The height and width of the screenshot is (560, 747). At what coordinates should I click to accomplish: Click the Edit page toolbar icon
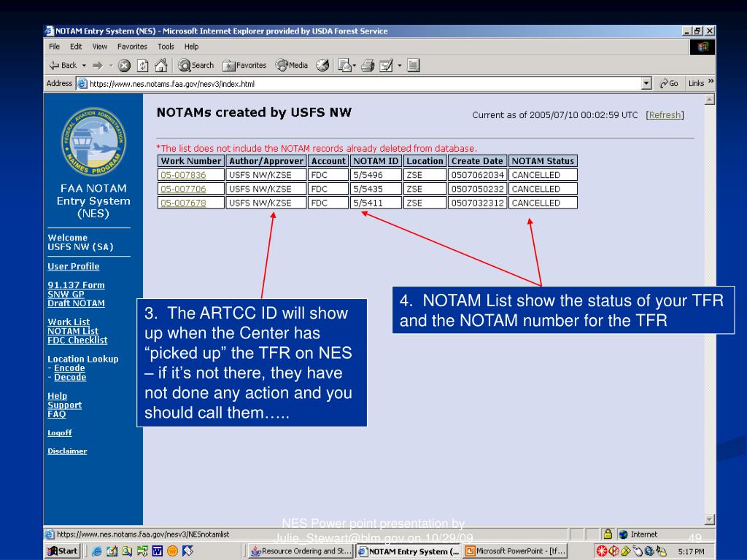pos(386,65)
